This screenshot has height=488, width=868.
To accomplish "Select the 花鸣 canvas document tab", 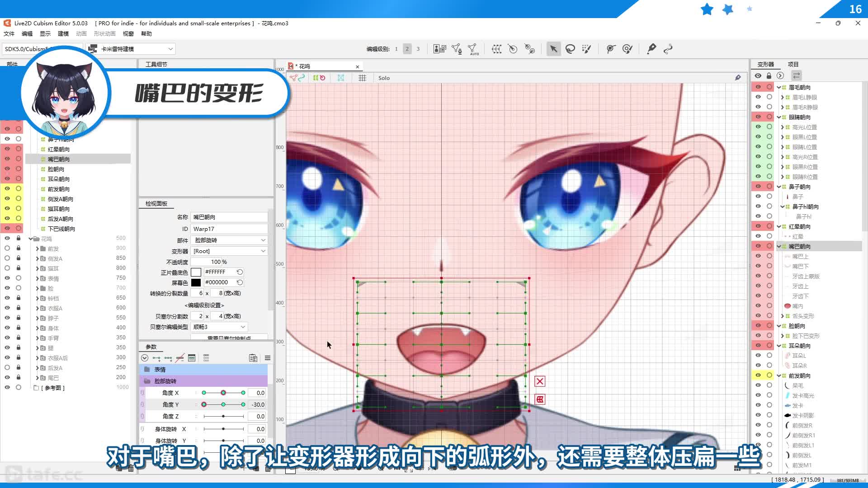I will coord(324,66).
